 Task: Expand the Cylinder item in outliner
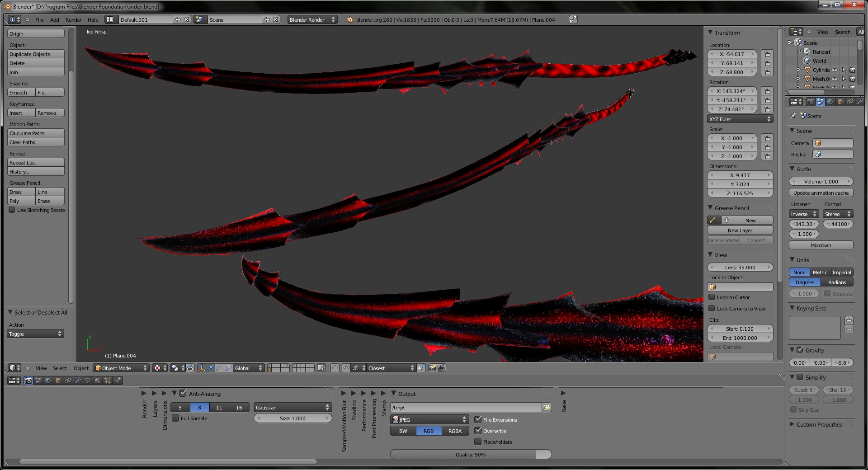(x=798, y=70)
